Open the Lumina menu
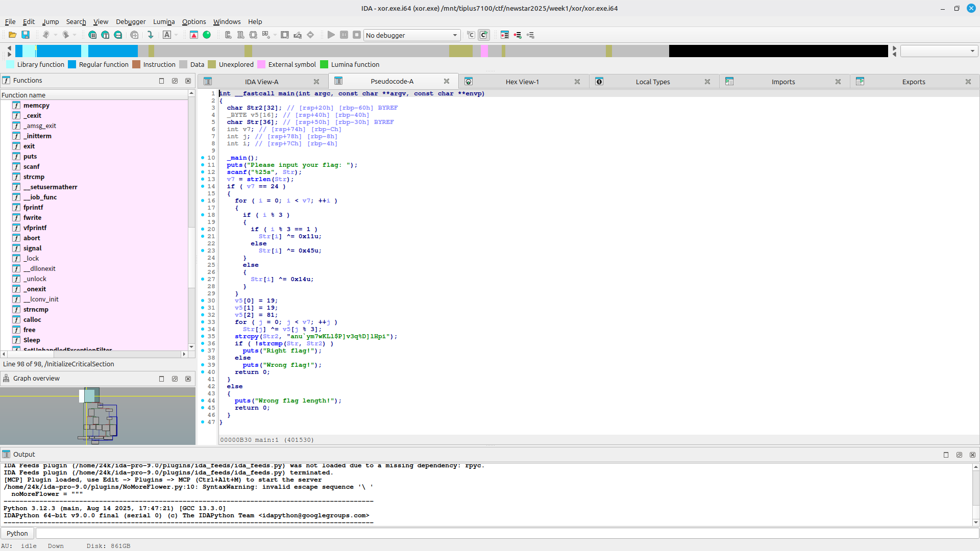 click(x=164, y=21)
